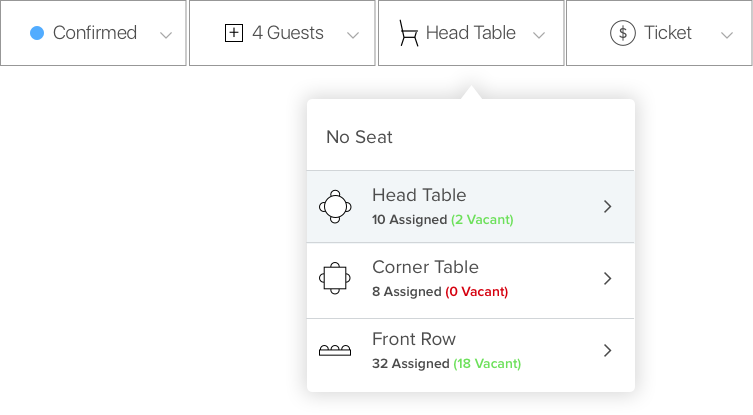
Task: Click the Front Row bench icon
Action: click(x=335, y=351)
